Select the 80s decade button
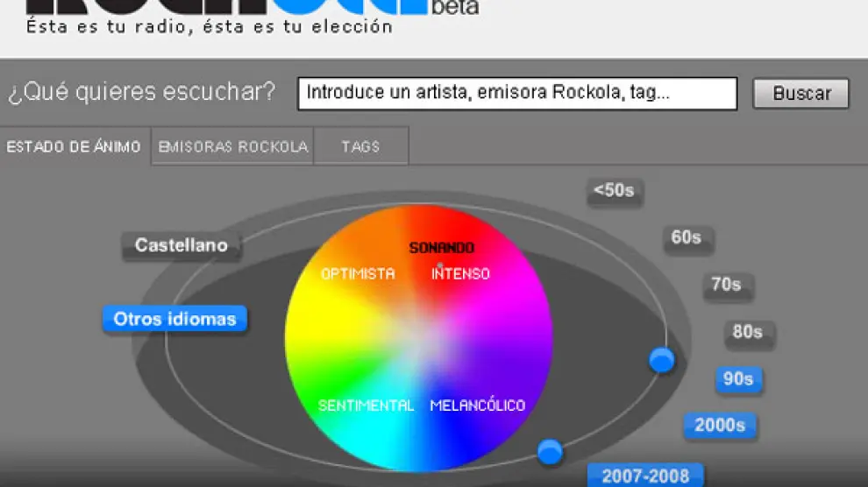 [747, 332]
